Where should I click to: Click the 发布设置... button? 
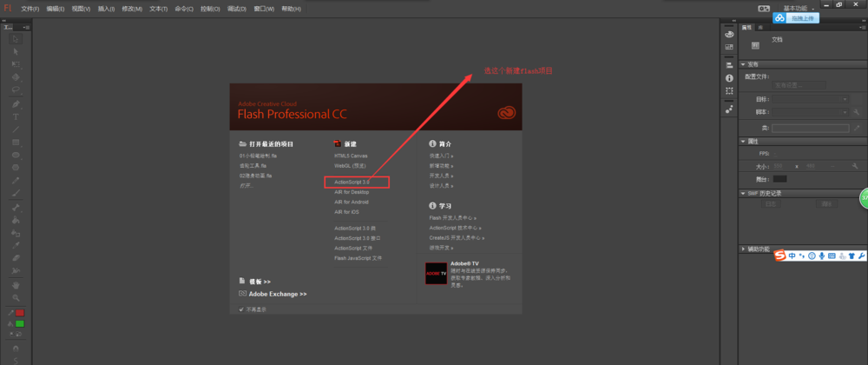(x=799, y=85)
